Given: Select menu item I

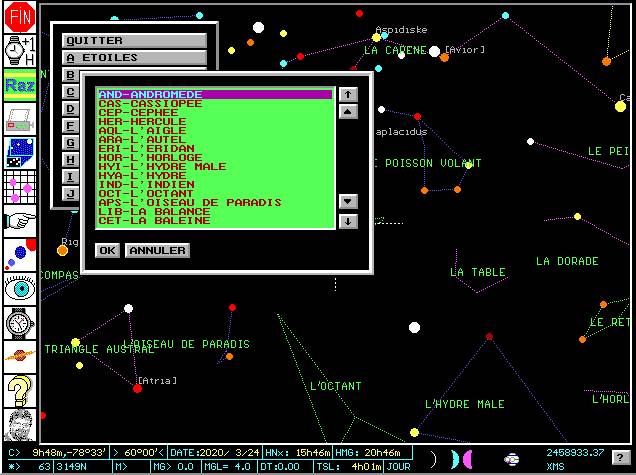Looking at the screenshot, I should coord(70,177).
